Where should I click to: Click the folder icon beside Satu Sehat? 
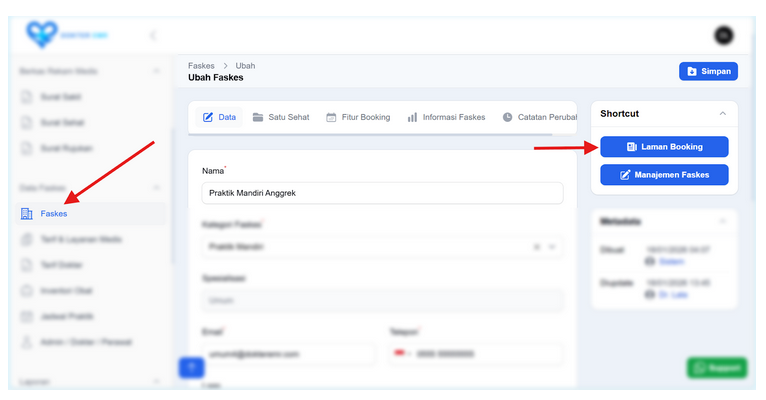pos(258,117)
